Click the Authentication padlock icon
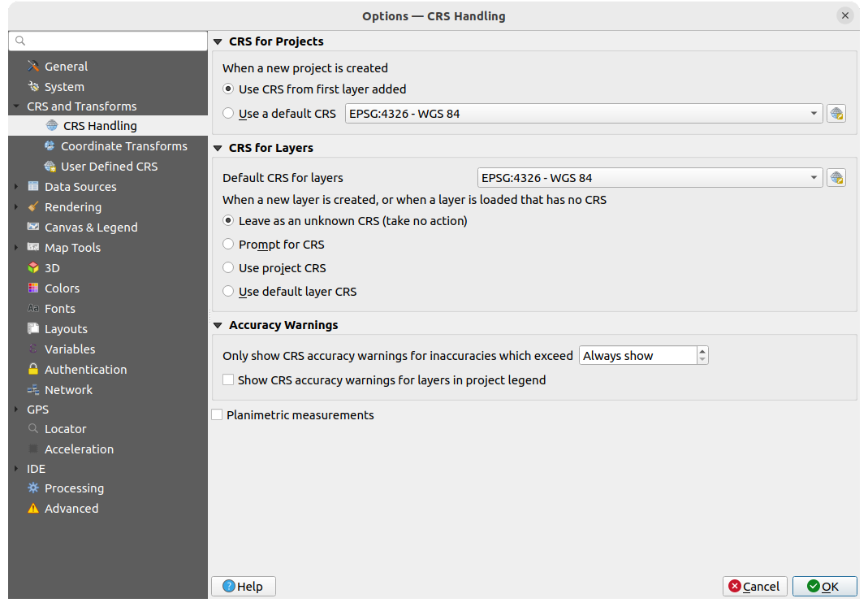This screenshot has width=868, height=607. click(33, 370)
